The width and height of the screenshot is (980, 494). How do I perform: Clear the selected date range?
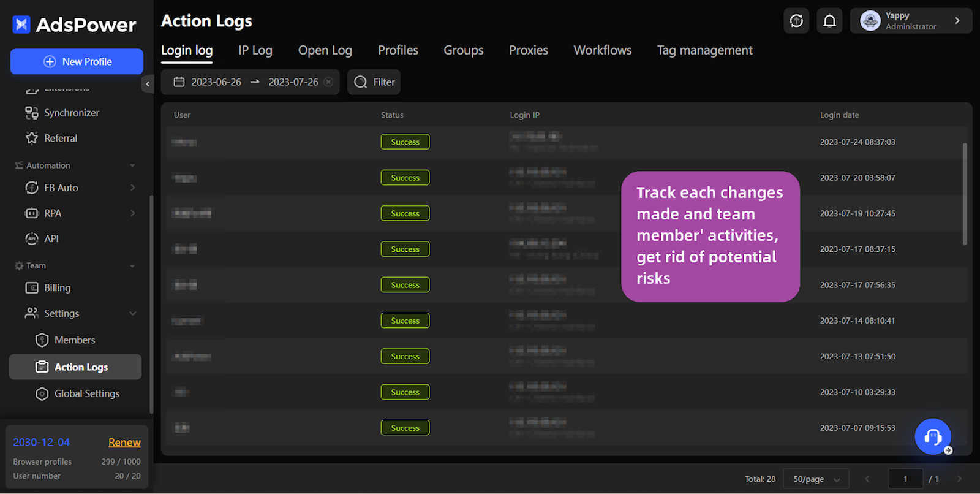point(328,82)
